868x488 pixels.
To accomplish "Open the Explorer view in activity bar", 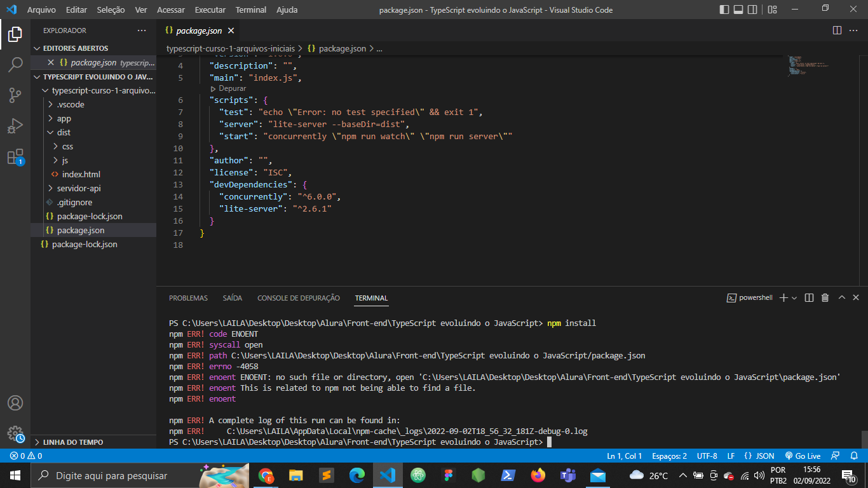I will [15, 34].
